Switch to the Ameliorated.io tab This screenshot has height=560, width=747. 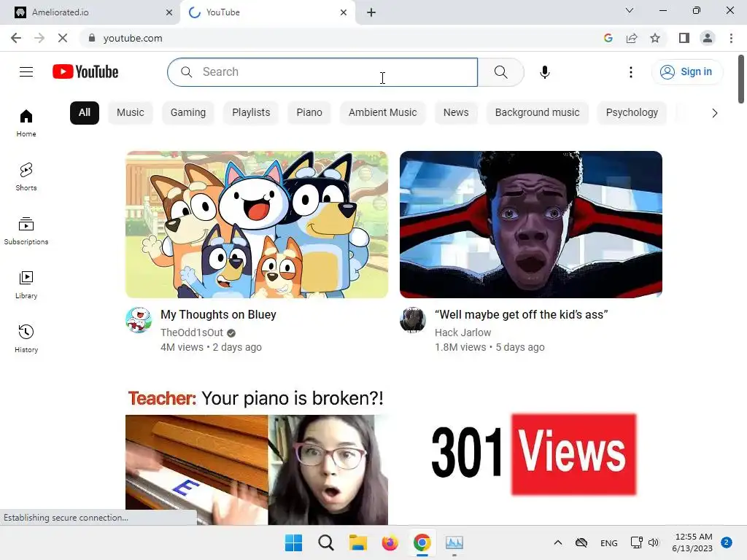90,12
